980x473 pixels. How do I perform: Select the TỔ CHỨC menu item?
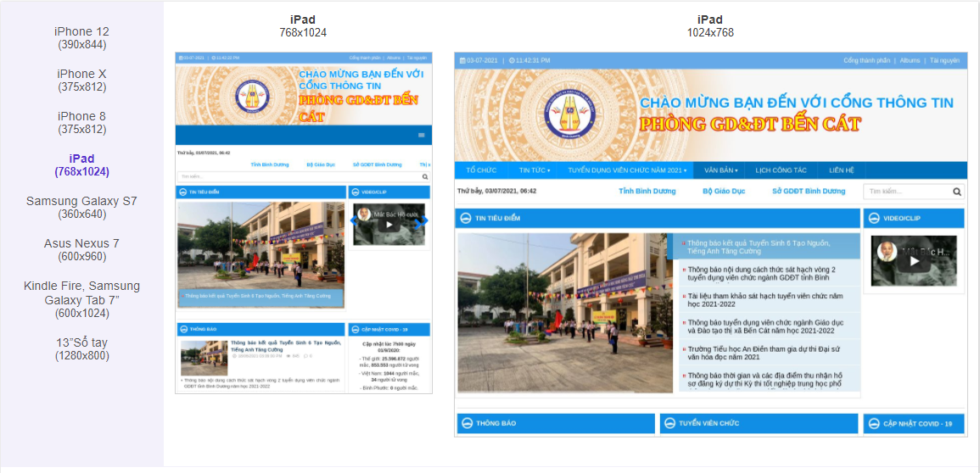pos(481,170)
